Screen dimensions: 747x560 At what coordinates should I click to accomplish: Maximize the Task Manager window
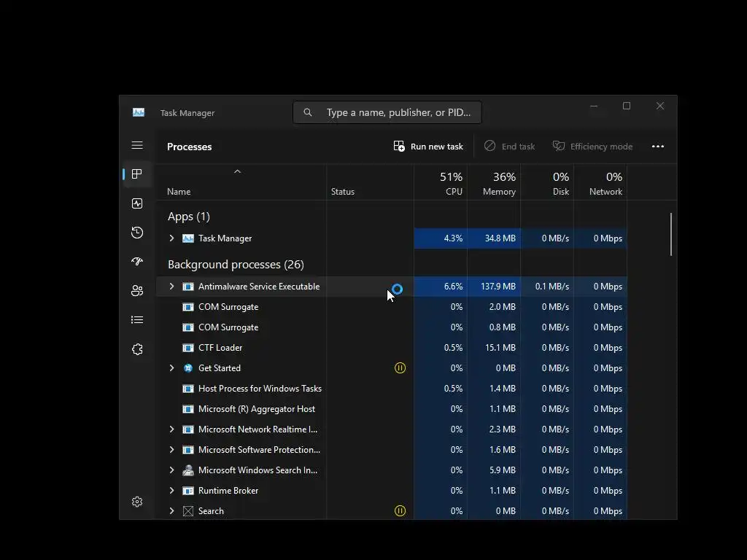tap(627, 106)
